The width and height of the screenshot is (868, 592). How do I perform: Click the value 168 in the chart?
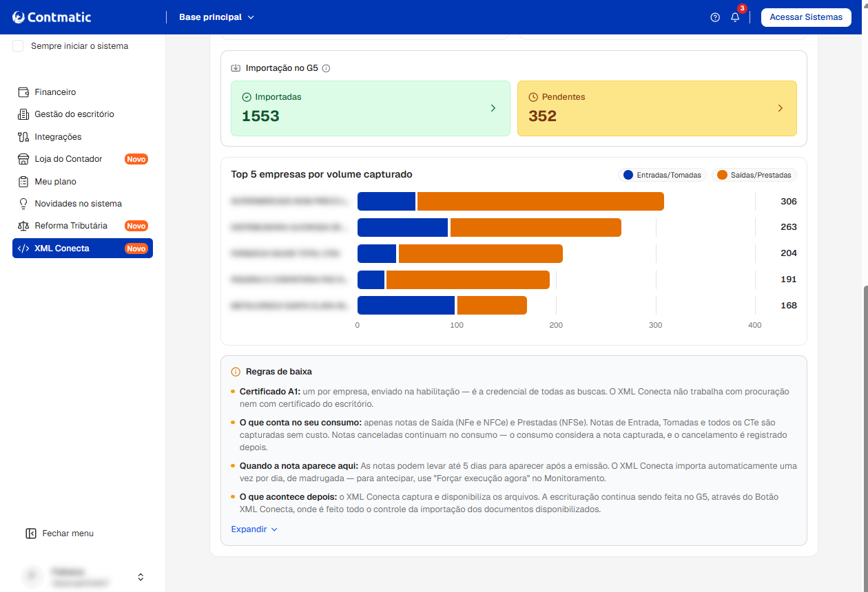tap(789, 306)
